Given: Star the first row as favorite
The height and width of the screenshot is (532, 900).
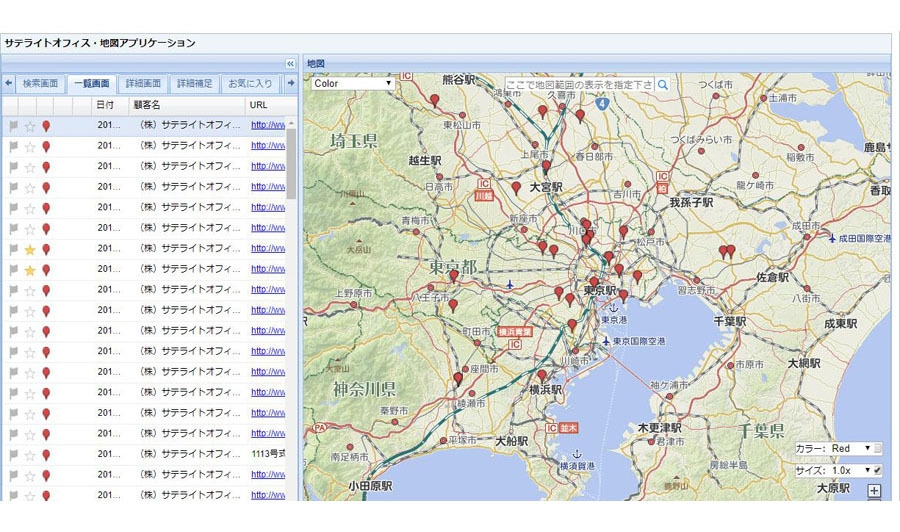Looking at the screenshot, I should (x=30, y=126).
